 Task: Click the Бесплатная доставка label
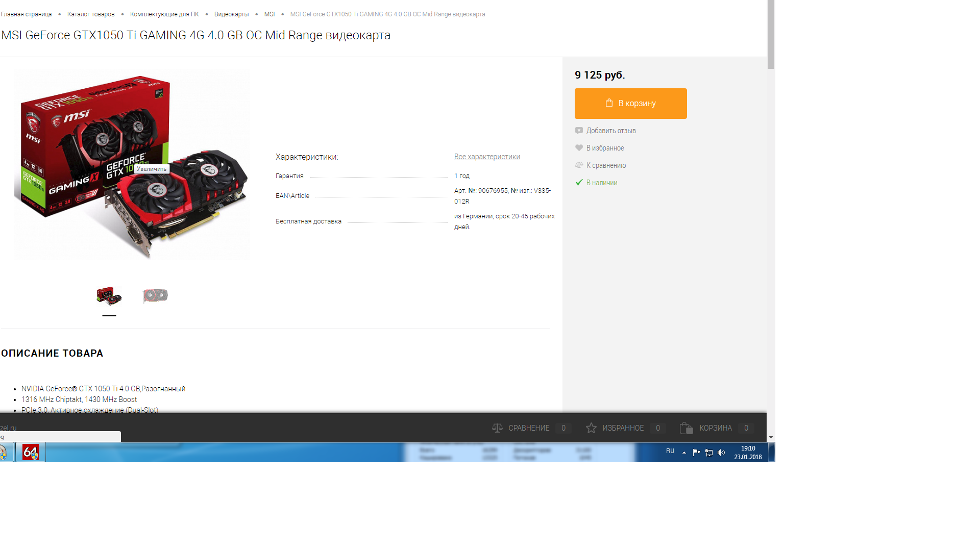coord(308,221)
